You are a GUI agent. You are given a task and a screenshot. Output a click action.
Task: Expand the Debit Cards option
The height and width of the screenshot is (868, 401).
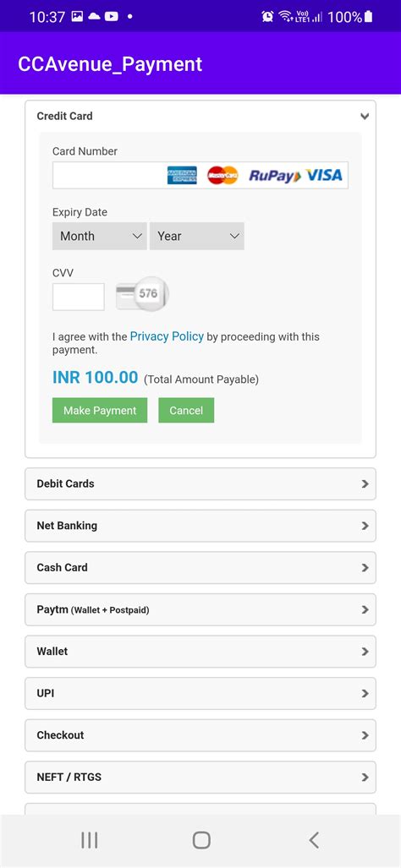tap(200, 483)
